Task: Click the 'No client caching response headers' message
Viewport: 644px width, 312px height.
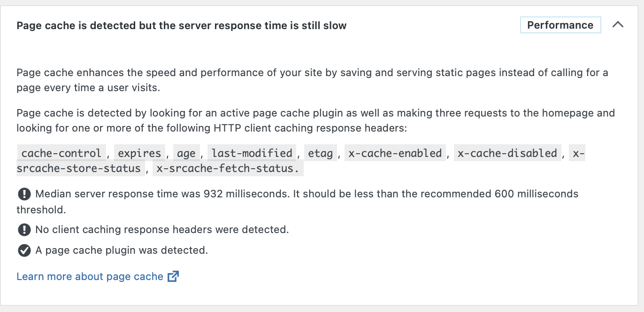Action: 162,229
